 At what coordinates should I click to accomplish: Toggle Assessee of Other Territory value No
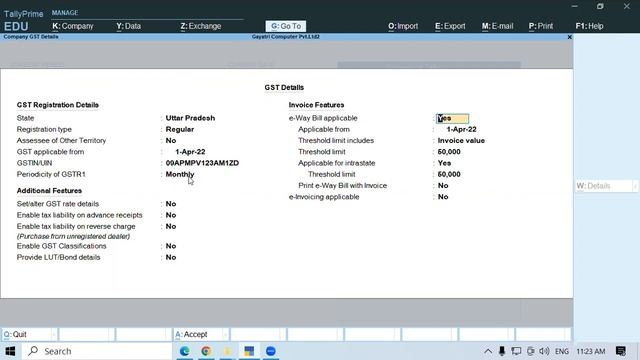[x=171, y=140]
